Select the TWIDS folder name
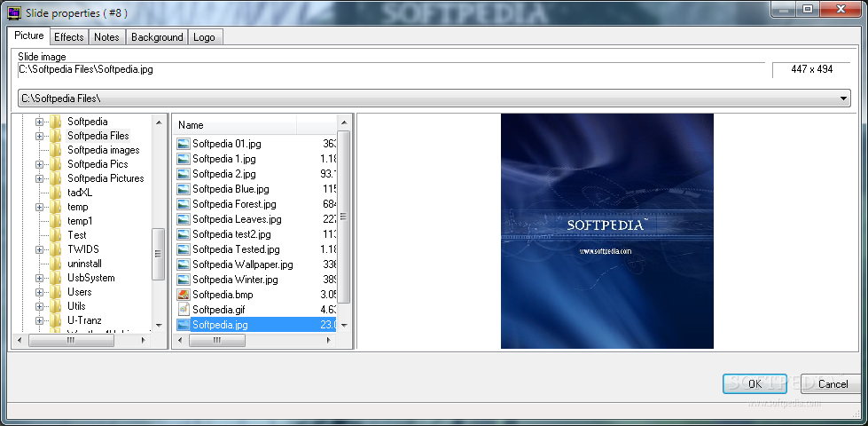This screenshot has height=426, width=868. [x=83, y=249]
